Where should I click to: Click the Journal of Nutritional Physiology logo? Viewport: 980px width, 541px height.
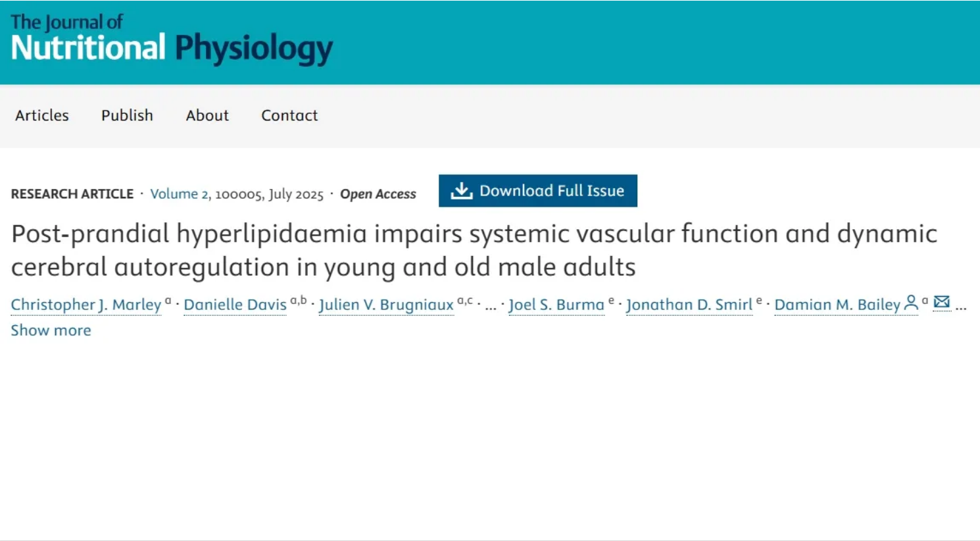pyautogui.click(x=172, y=40)
